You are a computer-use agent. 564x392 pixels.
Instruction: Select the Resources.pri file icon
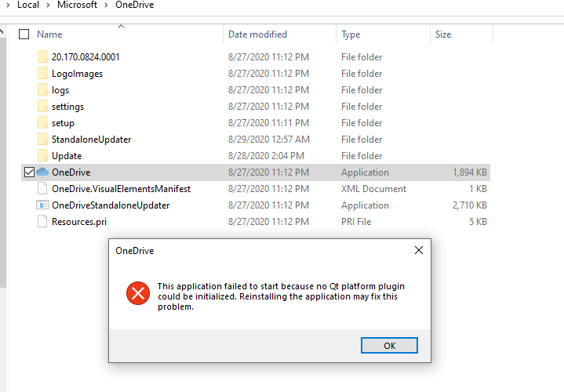(x=42, y=222)
